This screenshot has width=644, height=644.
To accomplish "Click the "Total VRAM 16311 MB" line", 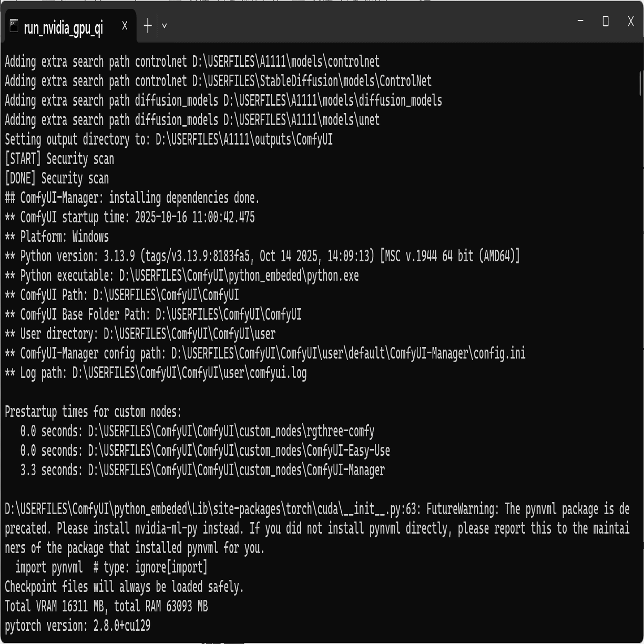I will 106,607.
